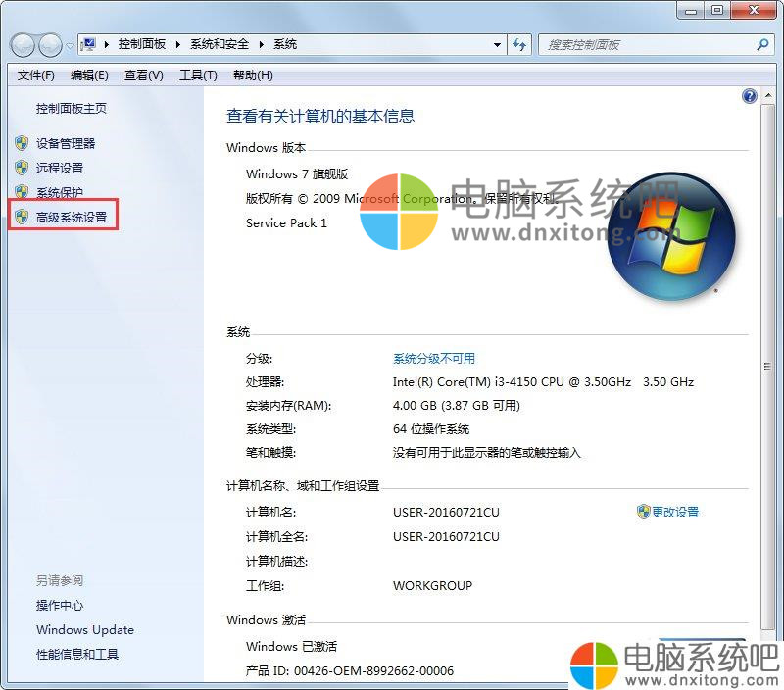The height and width of the screenshot is (690, 784).
Task: Open the 工具(T) menu
Action: 198,75
